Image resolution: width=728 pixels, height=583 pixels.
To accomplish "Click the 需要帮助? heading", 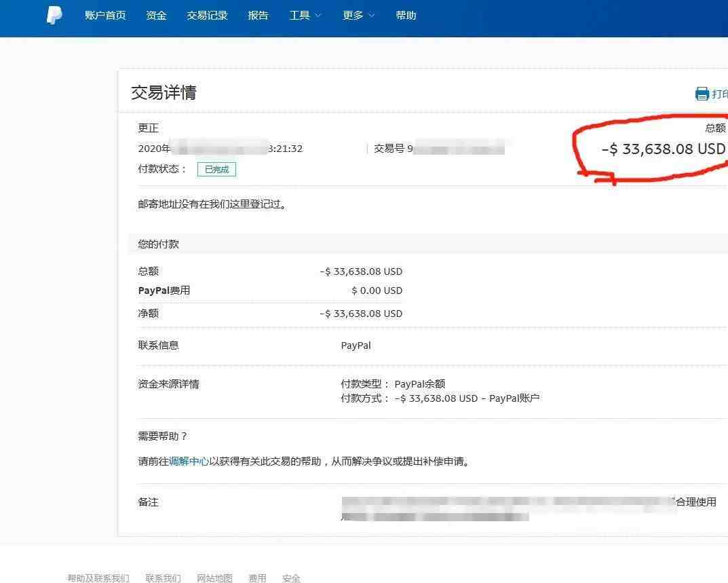I will [x=162, y=436].
